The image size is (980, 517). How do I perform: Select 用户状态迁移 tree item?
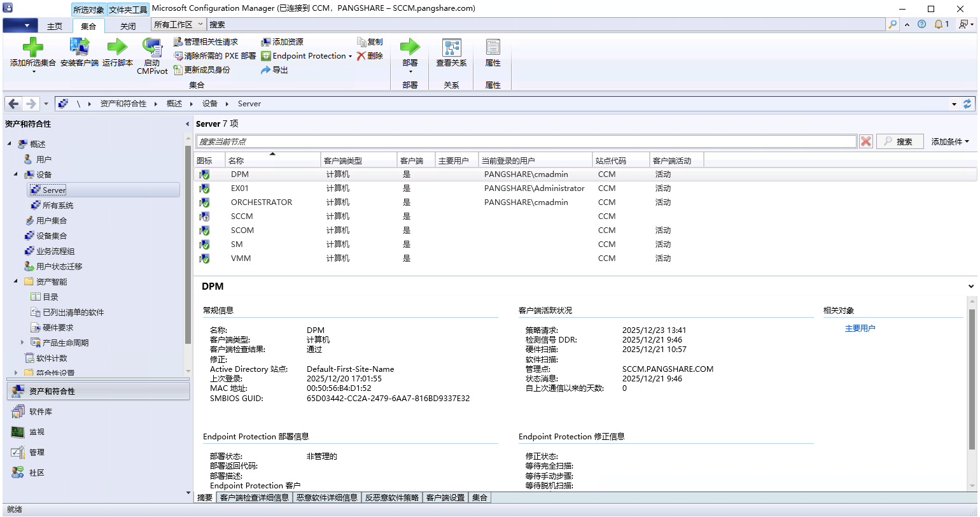pos(59,266)
